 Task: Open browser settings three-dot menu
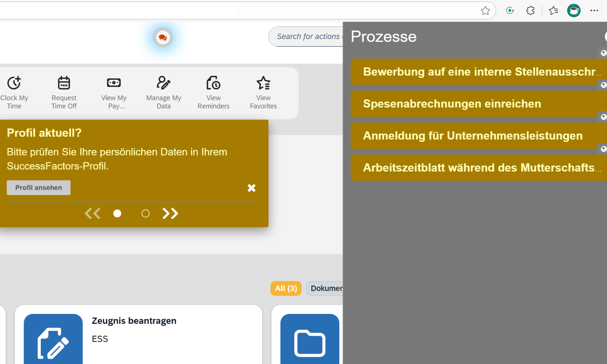[x=594, y=11]
